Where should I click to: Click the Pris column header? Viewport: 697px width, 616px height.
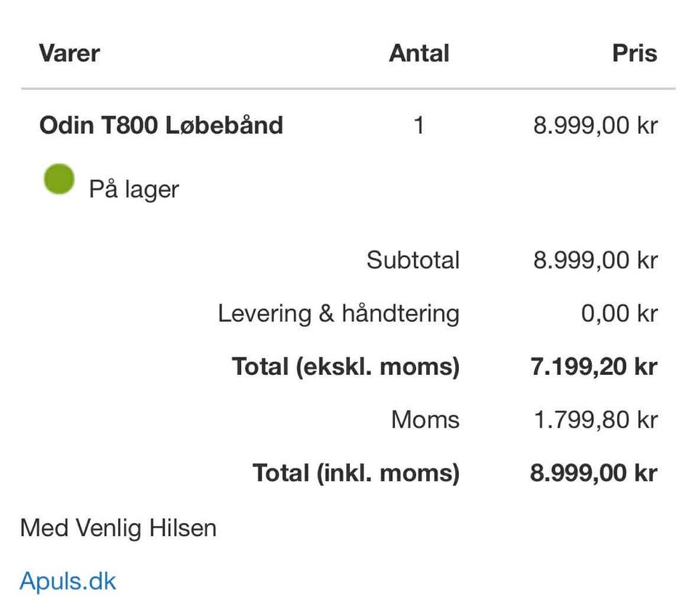[x=634, y=53]
